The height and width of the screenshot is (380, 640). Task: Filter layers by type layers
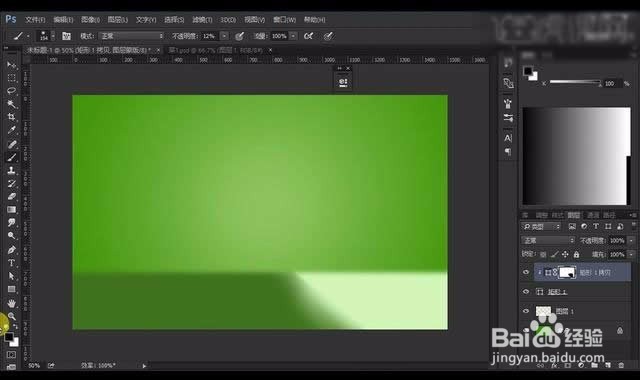[x=596, y=227]
